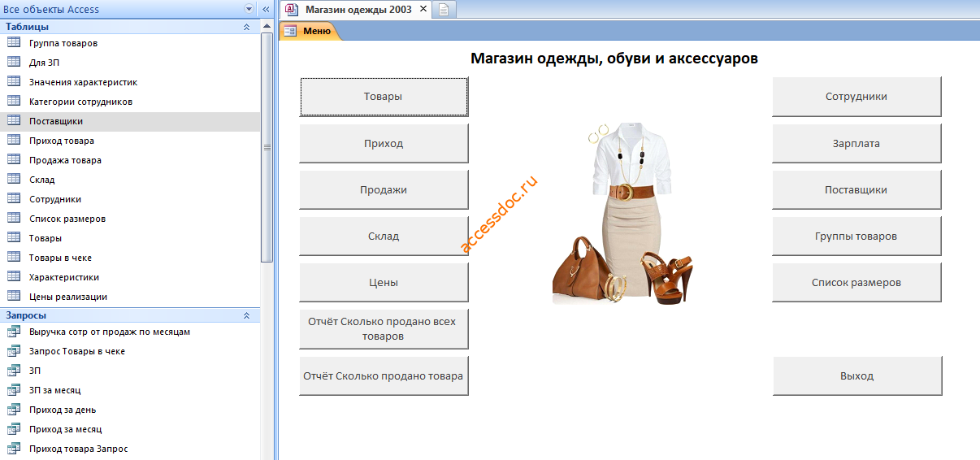The image size is (980, 460).
Task: Select ЗП за месяц query name
Action: (x=54, y=390)
